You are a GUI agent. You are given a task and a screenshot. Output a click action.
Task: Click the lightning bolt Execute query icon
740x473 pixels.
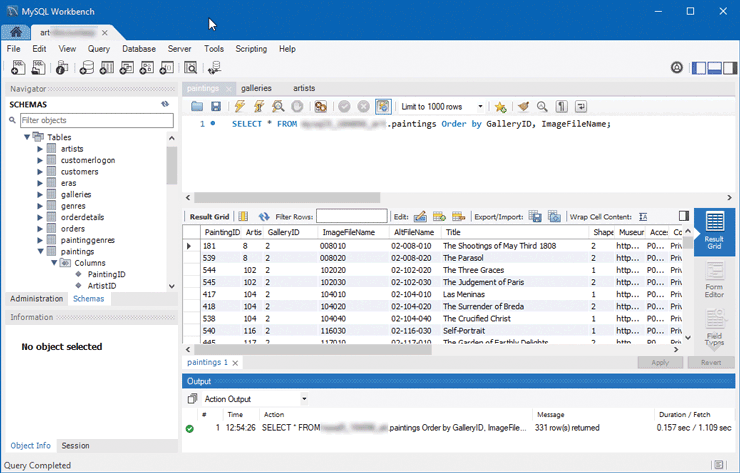point(240,107)
